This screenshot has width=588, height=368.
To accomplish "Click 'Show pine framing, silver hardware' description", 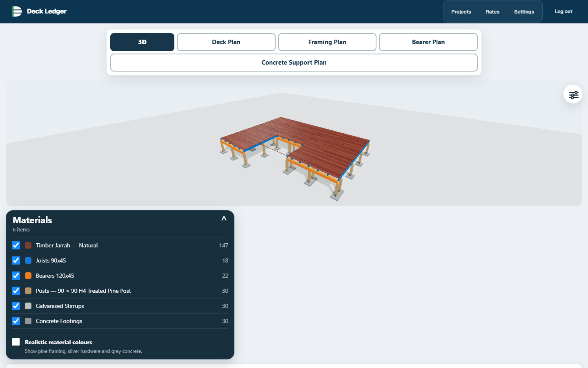I will [x=83, y=351].
